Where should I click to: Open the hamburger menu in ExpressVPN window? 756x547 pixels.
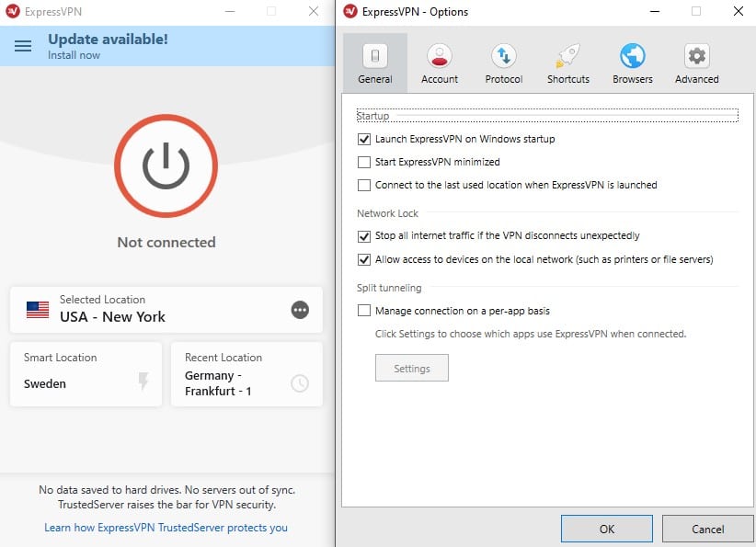coord(23,46)
